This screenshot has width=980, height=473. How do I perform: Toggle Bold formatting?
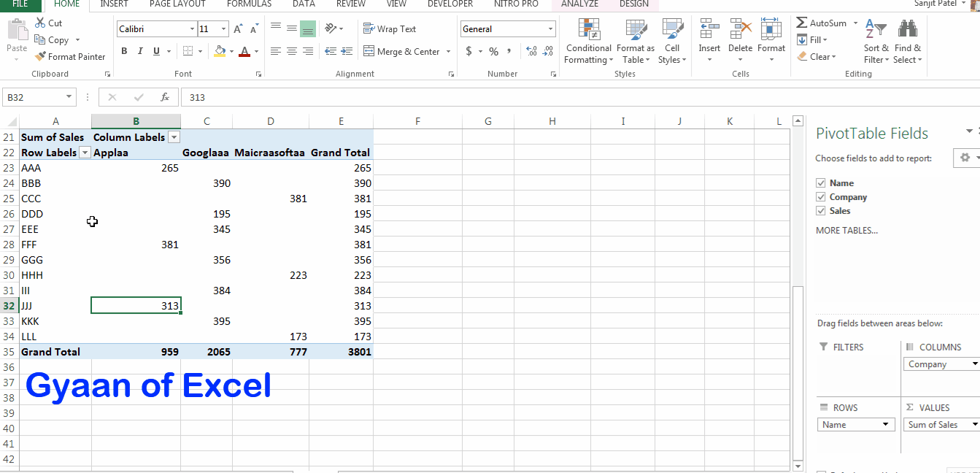tap(124, 51)
